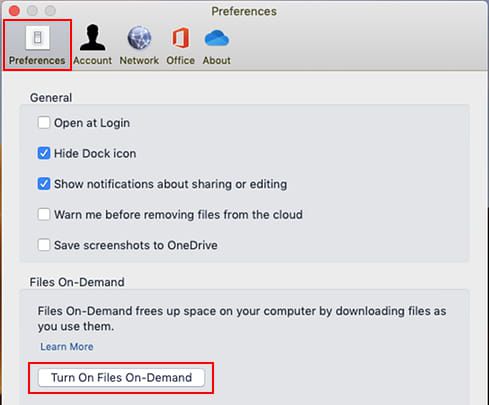Open the Learn More link
This screenshot has height=405, width=489.
coord(67,347)
